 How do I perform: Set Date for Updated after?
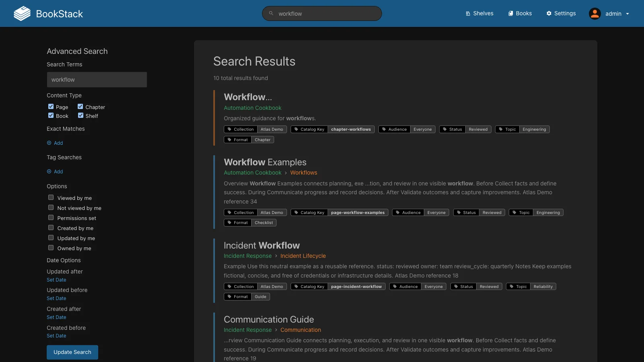click(x=56, y=280)
